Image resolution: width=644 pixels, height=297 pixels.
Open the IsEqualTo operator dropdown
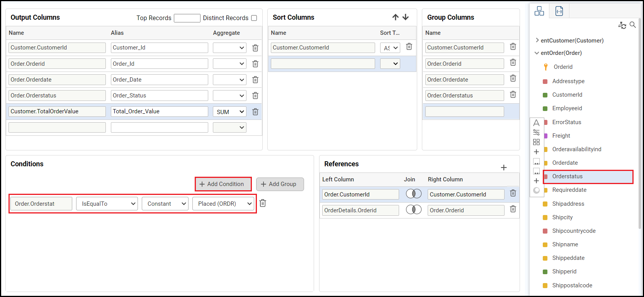pos(107,204)
